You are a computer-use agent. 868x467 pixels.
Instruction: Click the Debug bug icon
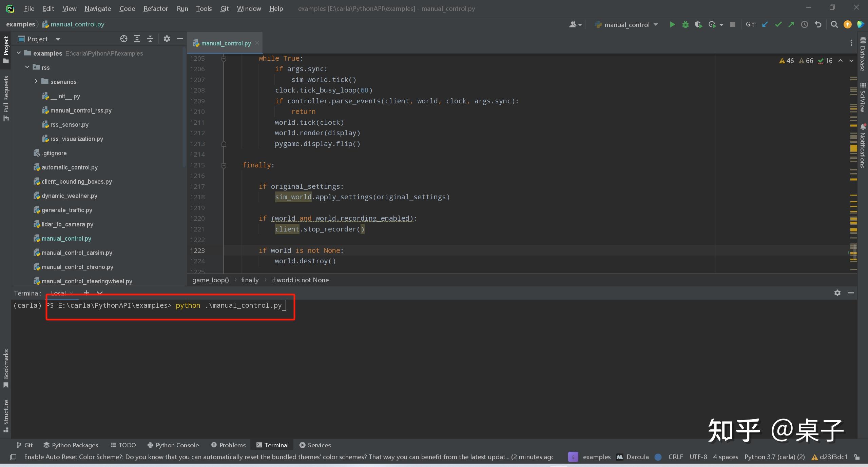(685, 24)
